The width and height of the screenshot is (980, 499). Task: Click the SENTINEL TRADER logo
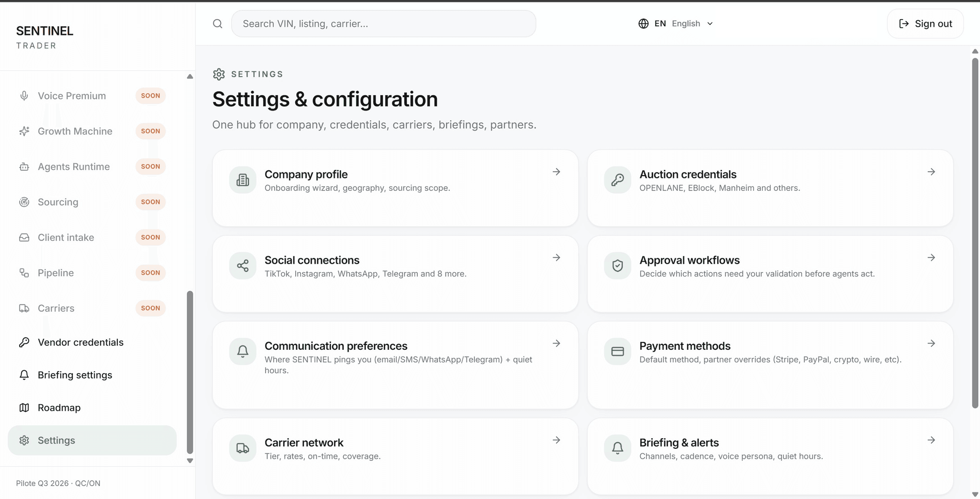tap(45, 37)
